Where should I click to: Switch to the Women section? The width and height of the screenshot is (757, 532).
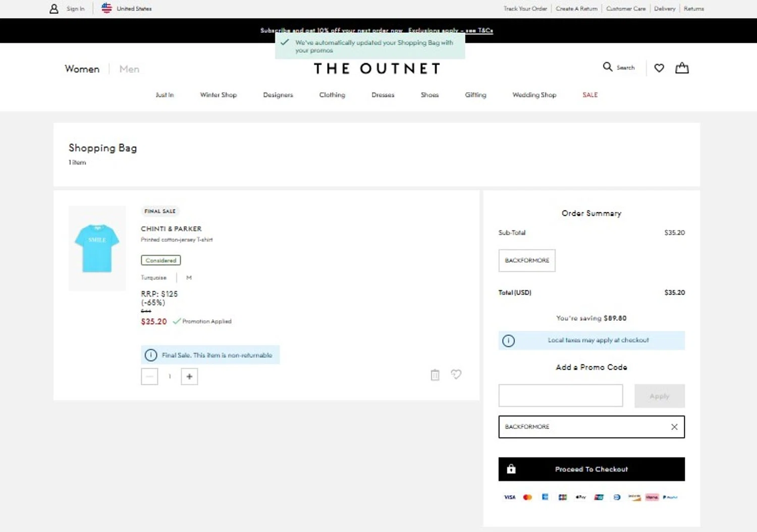[82, 69]
